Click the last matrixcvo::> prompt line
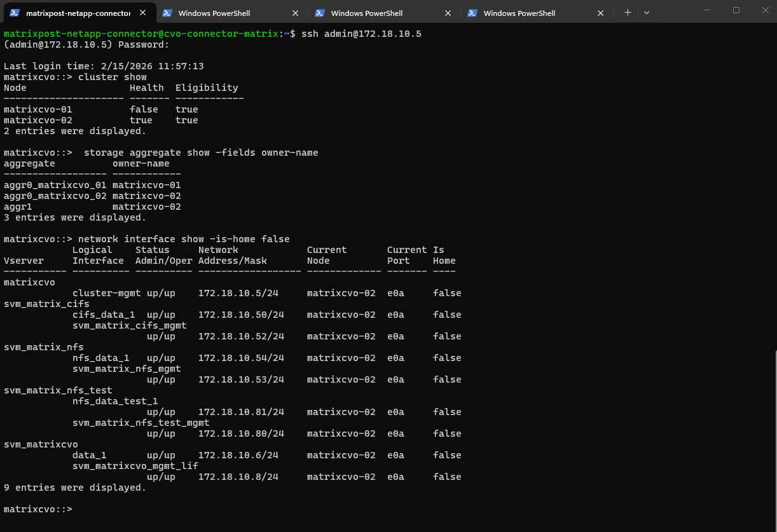 pyautogui.click(x=38, y=509)
